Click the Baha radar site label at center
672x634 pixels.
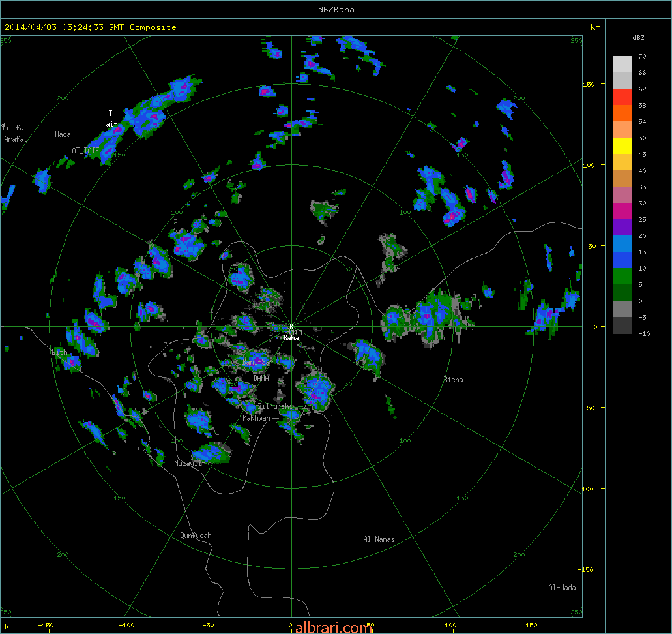pos(291,338)
